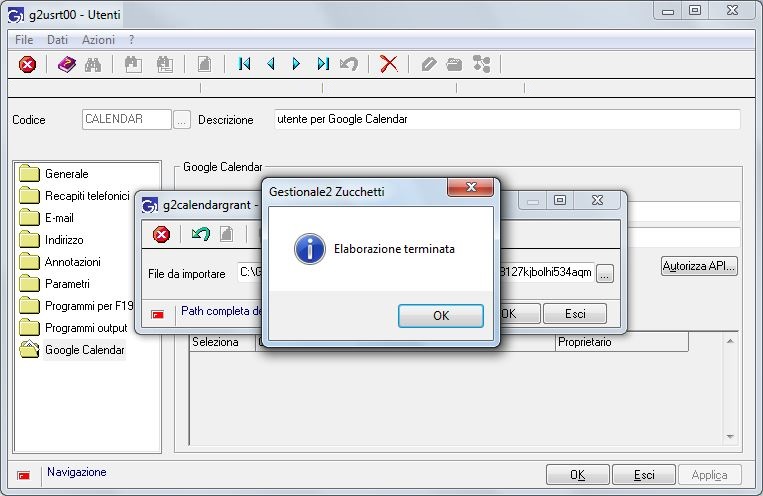This screenshot has height=496, width=763.
Task: Click red flag icon in g2calendargrant status bar
Action: tap(158, 315)
